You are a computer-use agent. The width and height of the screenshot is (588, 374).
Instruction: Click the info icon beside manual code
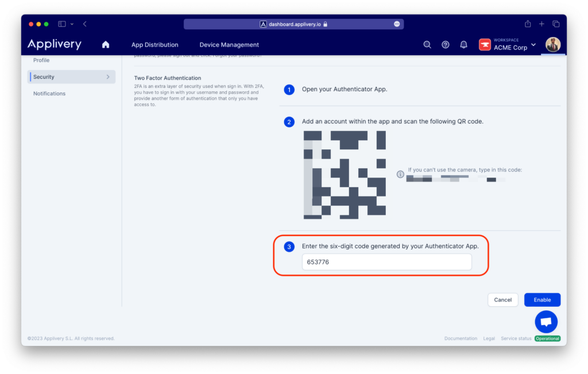pyautogui.click(x=400, y=174)
